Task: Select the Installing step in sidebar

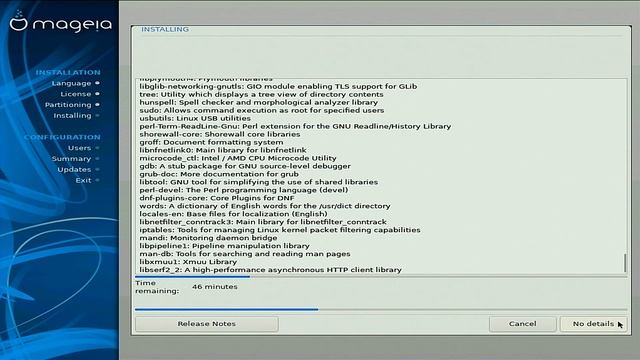Action: 73,116
